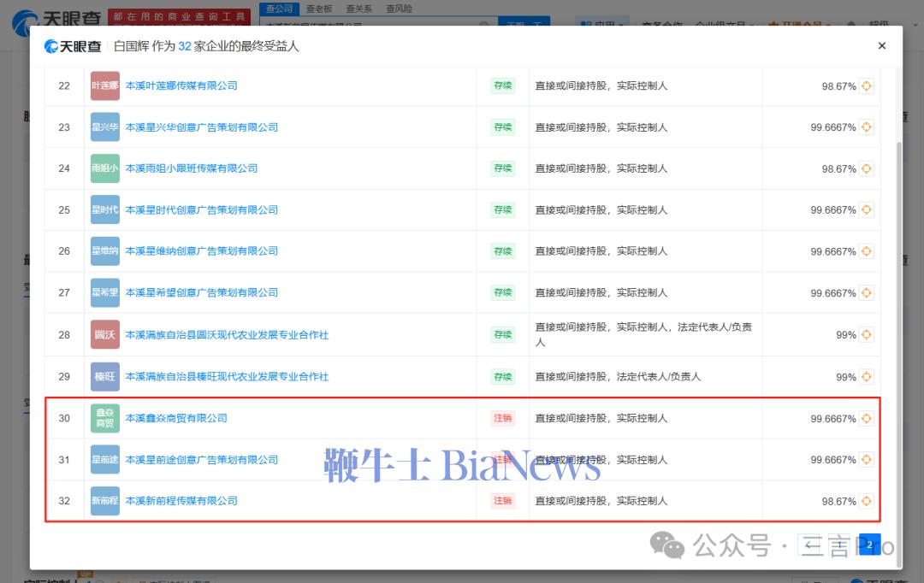Click the dialog vertical scrollbar
The height and width of the screenshot is (583, 924).
click(898, 353)
